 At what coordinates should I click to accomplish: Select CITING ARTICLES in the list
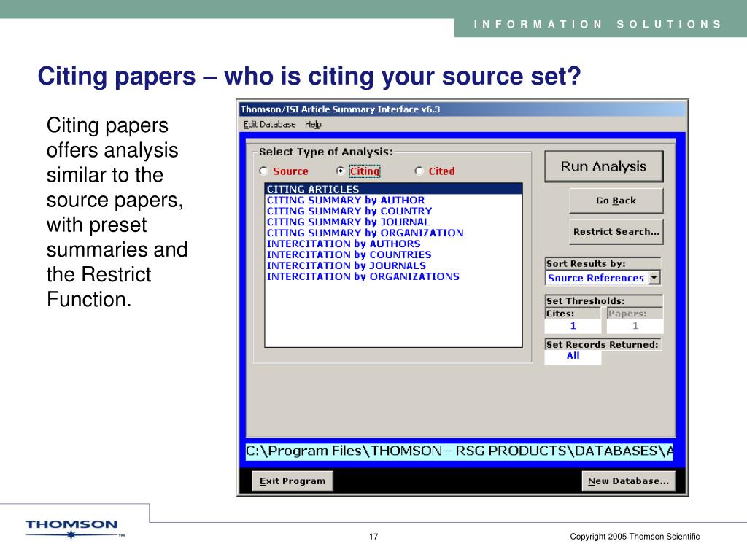tap(393, 189)
